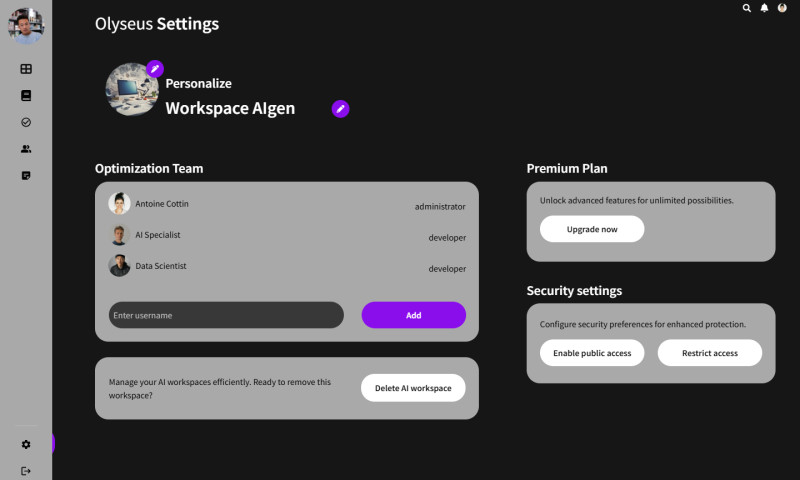
Task: Click the 'AI Specialist' name
Action: 158,235
